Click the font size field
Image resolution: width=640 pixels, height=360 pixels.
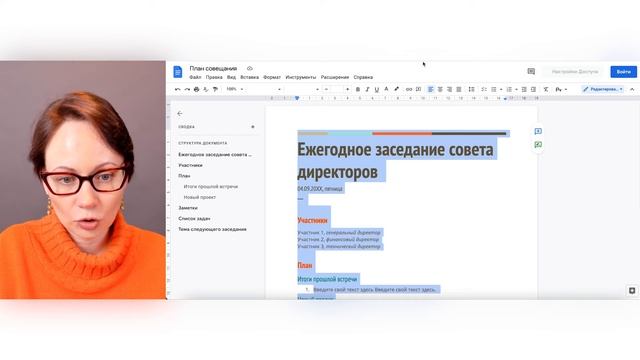point(337,89)
